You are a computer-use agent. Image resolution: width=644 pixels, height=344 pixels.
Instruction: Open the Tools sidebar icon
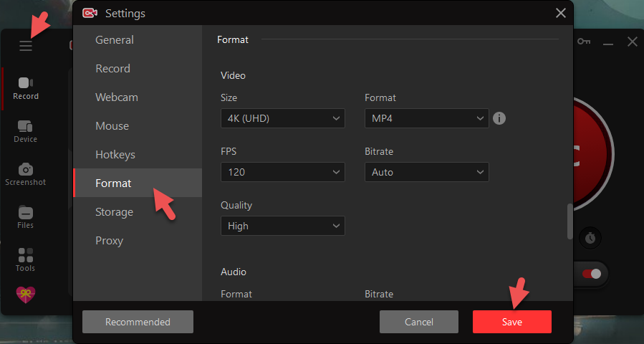pyautogui.click(x=26, y=259)
